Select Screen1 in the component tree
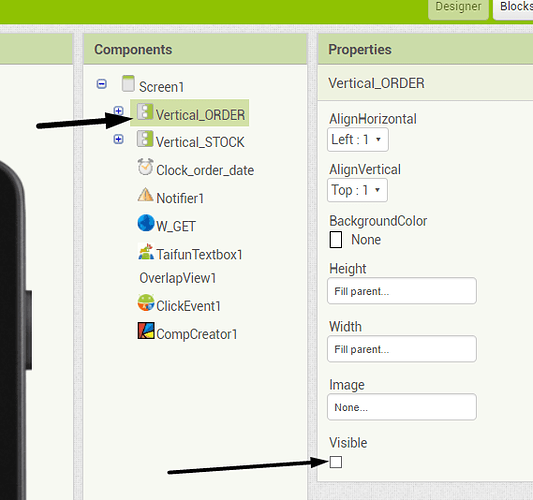 pos(161,87)
